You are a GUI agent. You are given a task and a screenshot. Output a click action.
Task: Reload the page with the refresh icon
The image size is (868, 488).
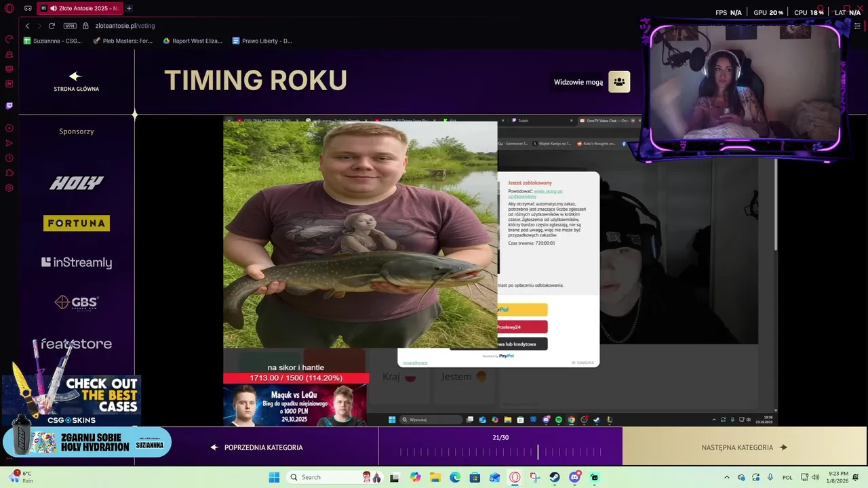pos(52,26)
